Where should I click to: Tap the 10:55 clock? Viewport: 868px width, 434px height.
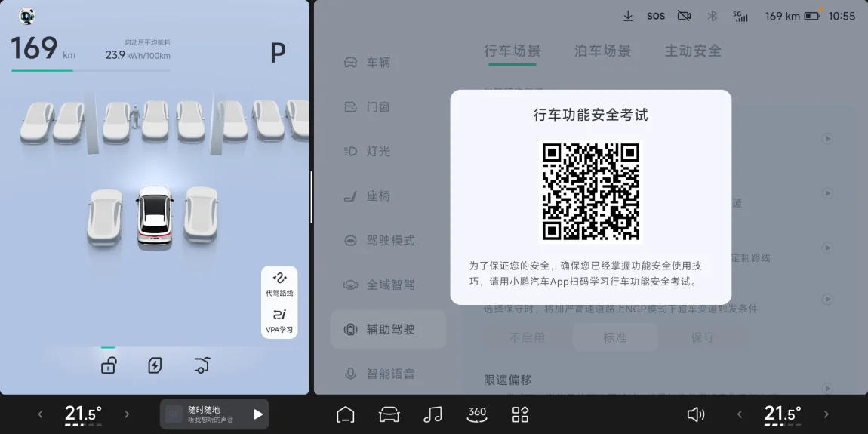tap(842, 16)
